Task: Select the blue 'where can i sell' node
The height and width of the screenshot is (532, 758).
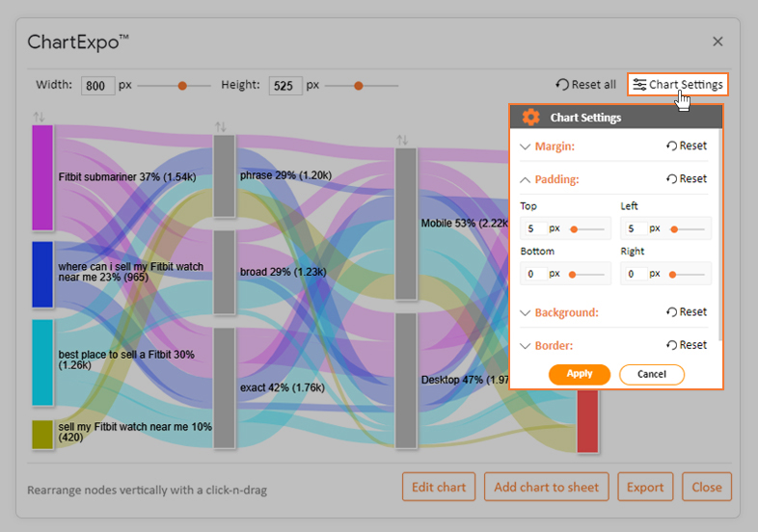Action: (x=42, y=275)
